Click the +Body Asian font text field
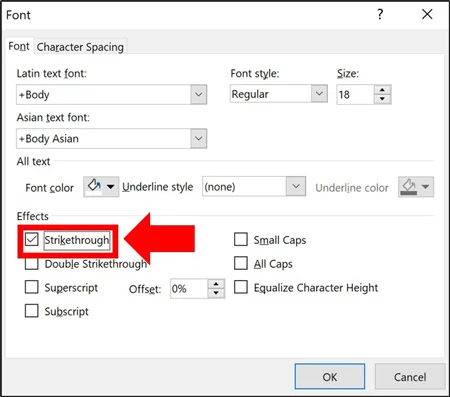The width and height of the screenshot is (450, 397). 103,138
